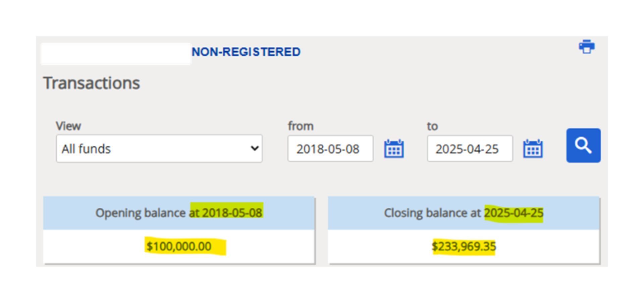
Task: Click the 'from' label text
Action: (x=301, y=126)
